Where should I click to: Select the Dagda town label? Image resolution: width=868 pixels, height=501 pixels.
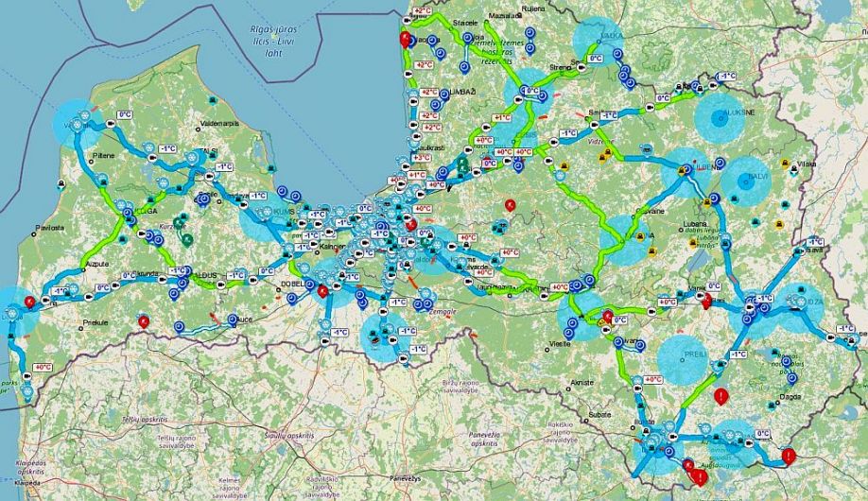coord(790,397)
